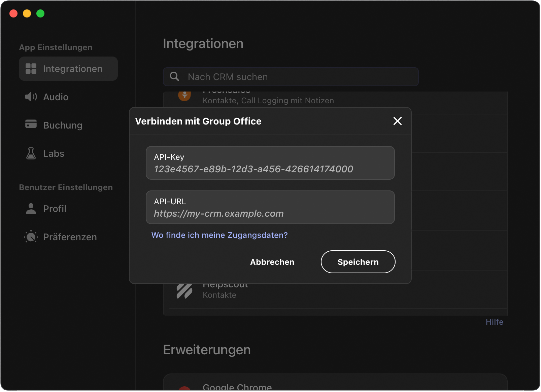The width and height of the screenshot is (541, 392).
Task: Click the magnifier icon in the CRM search bar
Action: [174, 76]
